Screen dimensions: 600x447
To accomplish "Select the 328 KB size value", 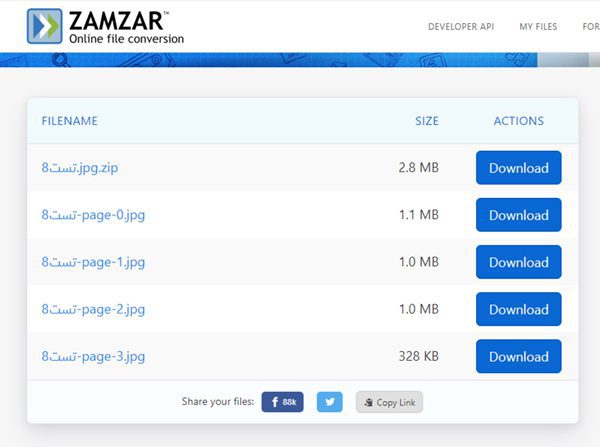I will click(x=419, y=356).
